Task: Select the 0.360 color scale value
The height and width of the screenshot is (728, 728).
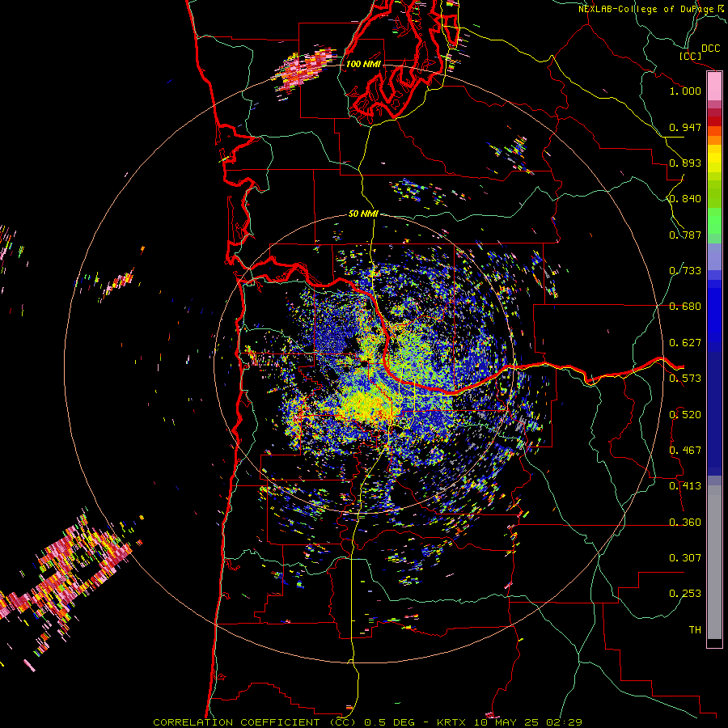Action: point(685,523)
